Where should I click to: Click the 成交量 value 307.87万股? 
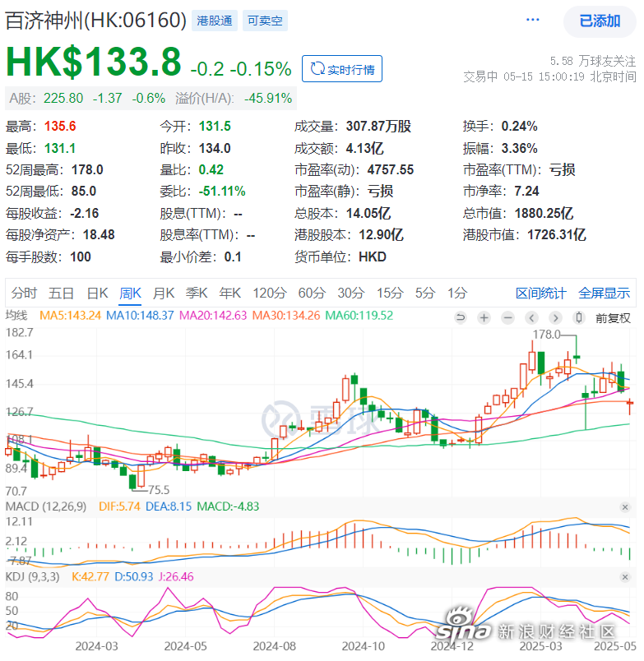(378, 127)
